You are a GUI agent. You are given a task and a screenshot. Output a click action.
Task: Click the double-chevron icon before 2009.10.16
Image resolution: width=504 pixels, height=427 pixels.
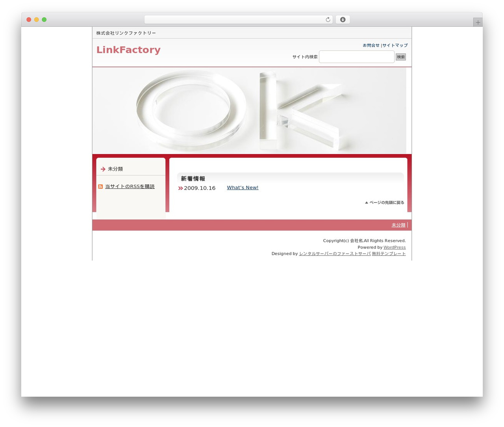tap(180, 188)
